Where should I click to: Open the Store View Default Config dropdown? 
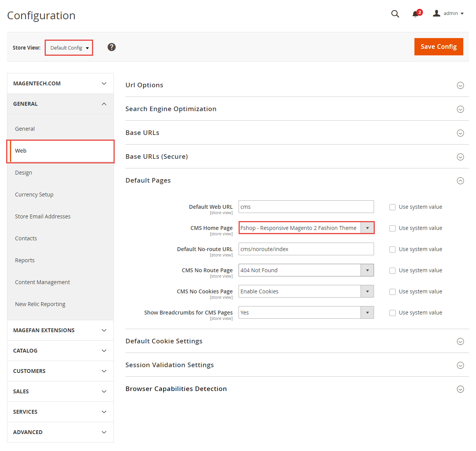69,48
